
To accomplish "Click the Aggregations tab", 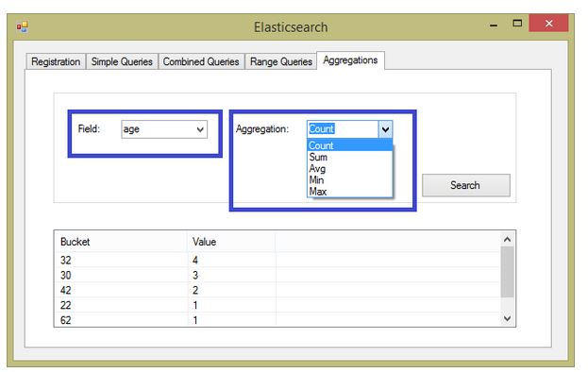I will pos(350,60).
